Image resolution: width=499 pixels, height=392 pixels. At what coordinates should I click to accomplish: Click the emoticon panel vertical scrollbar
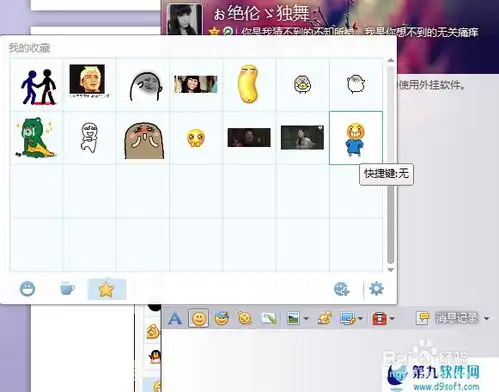[x=391, y=165]
